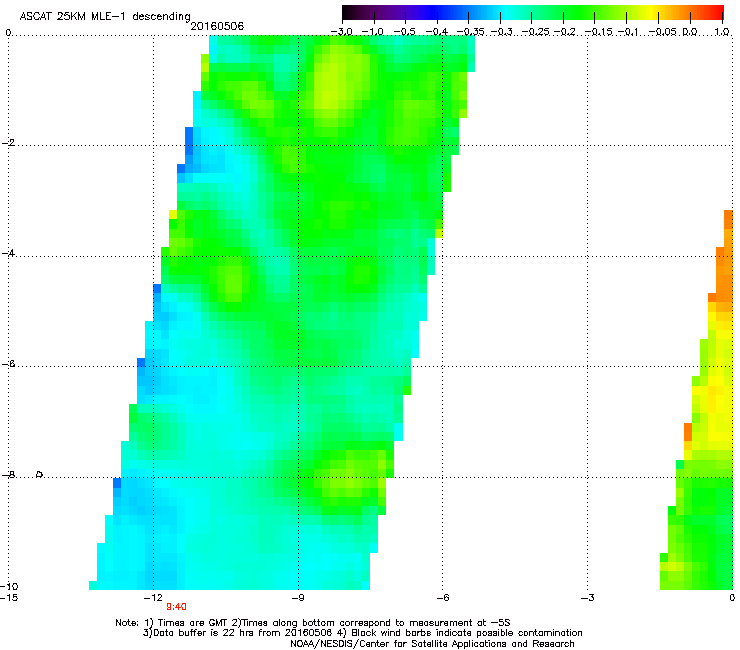Click the color bar label 1.0

(x=722, y=32)
